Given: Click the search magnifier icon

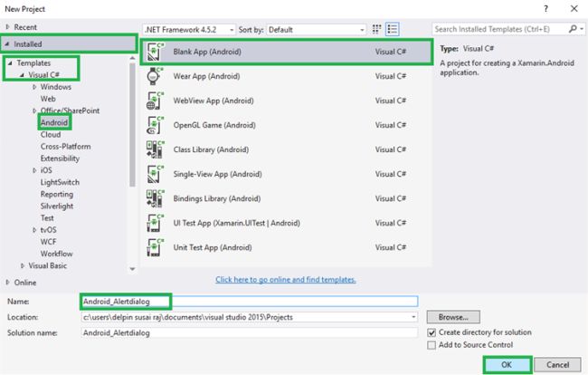Looking at the screenshot, I should (x=573, y=29).
